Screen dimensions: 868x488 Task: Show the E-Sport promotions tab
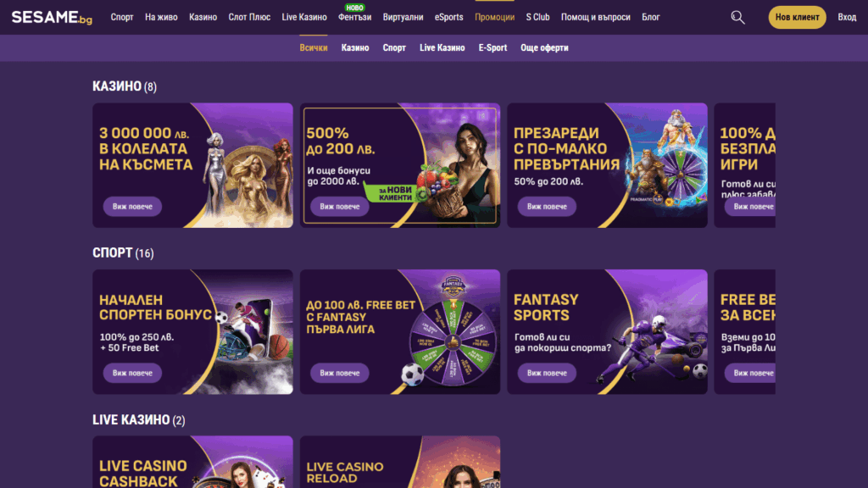(x=492, y=47)
